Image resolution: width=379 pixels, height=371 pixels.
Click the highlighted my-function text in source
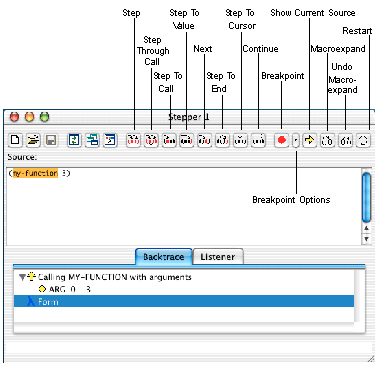point(35,173)
